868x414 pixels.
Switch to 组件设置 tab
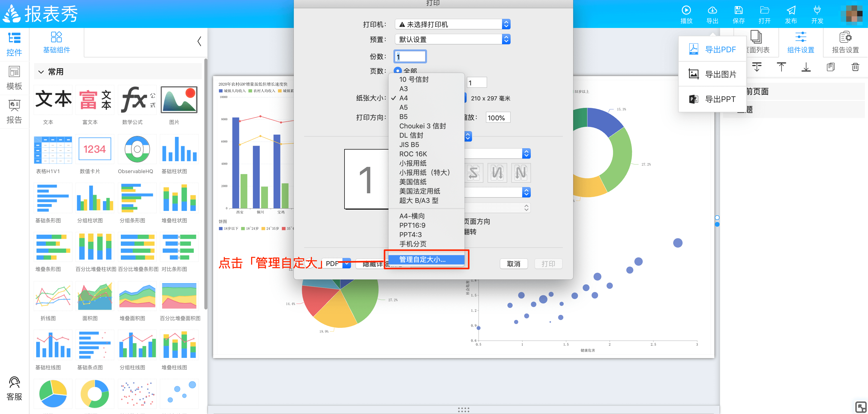pos(800,42)
